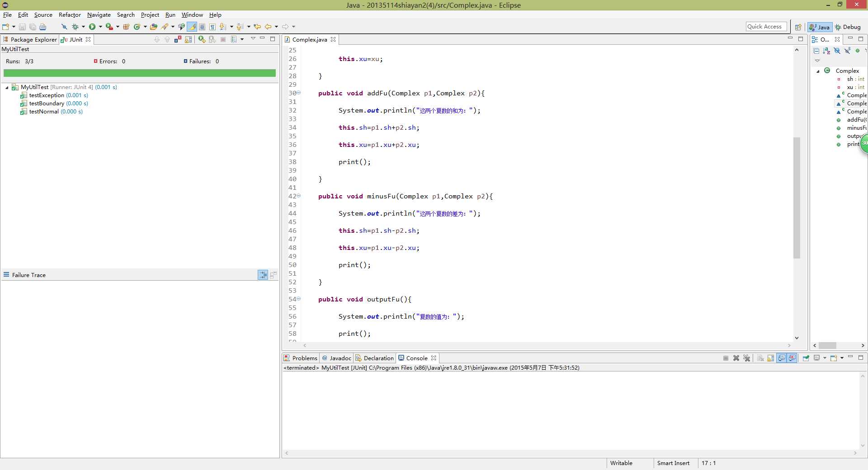Toggle Mark Occurrences in toolbar
This screenshot has width=868, height=470.
192,27
